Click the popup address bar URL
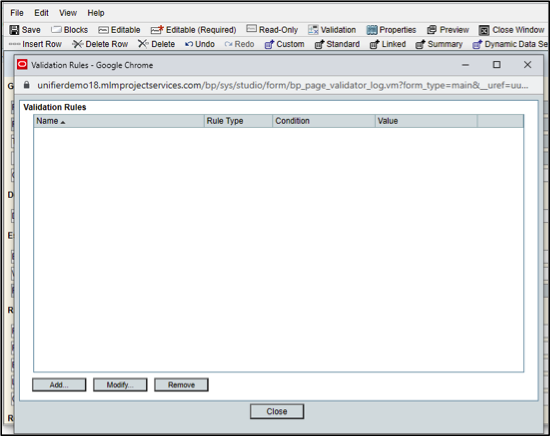 pos(283,85)
